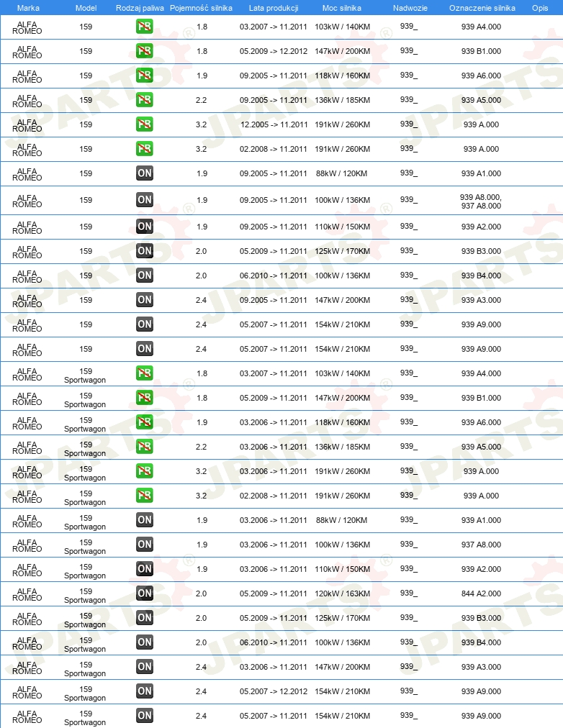Screen dimensions: 563x728
Task: Click 939 A1.000 in row from 03.2006
Action: (481, 520)
